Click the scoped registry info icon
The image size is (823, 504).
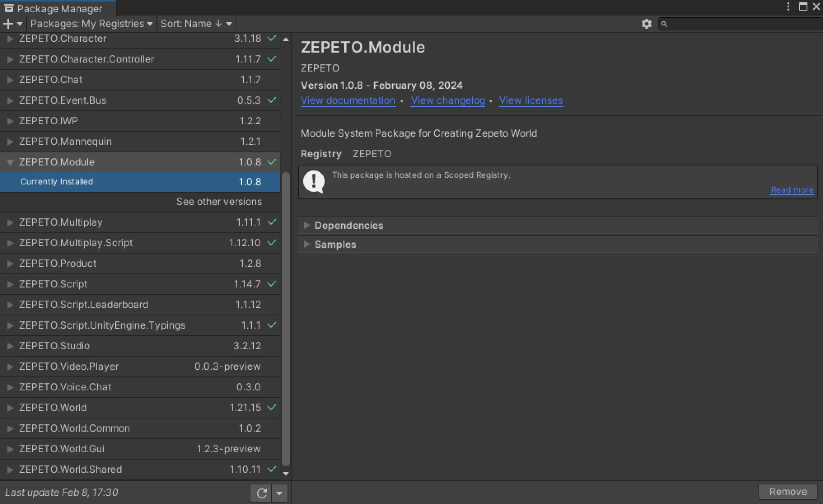314,182
